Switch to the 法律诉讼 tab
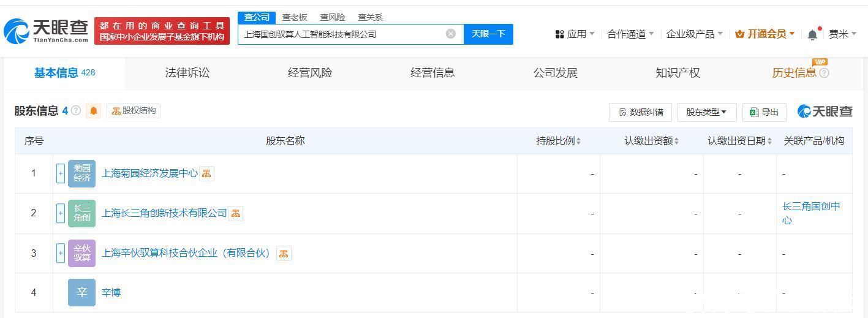The height and width of the screenshot is (318, 868). (187, 73)
